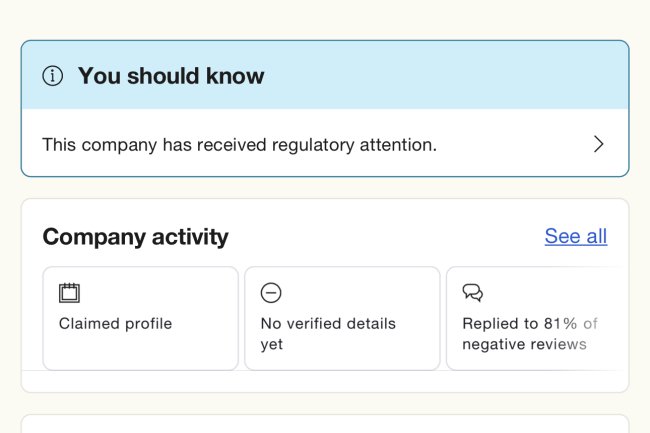Open the No verified details yet card
Screen dimensions: 650x433
342,318
